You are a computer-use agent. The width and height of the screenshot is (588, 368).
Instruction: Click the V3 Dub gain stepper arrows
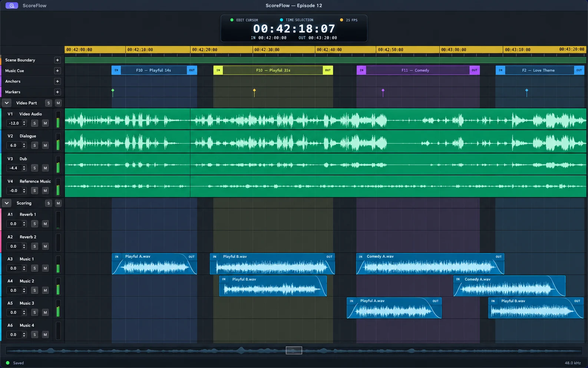tap(24, 168)
